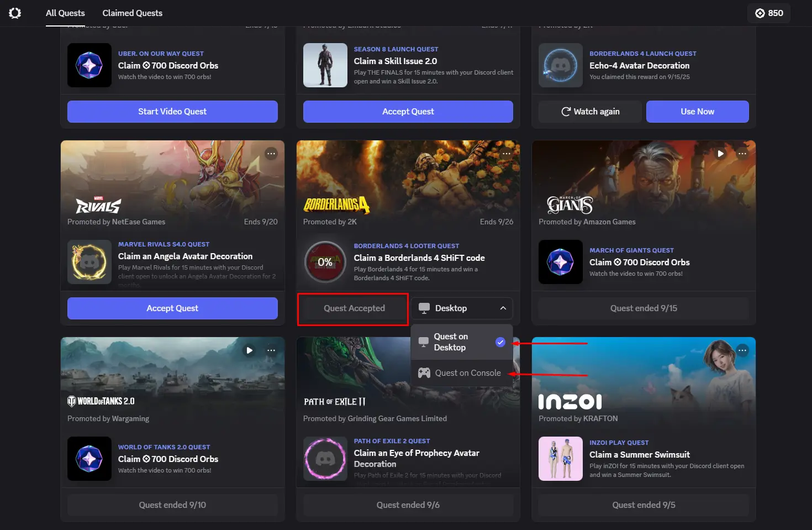Open more options on Marvel Rivals card
The width and height of the screenshot is (812, 530).
[271, 154]
